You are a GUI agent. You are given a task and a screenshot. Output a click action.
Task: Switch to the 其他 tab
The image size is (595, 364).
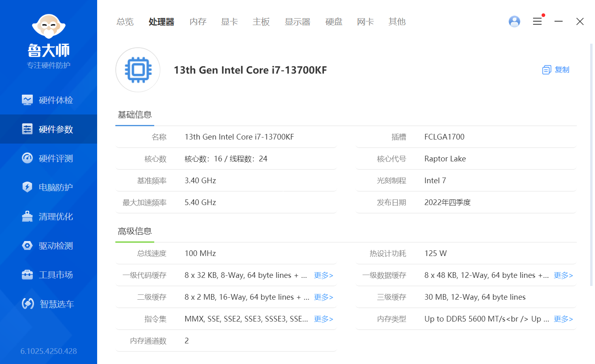click(x=397, y=21)
